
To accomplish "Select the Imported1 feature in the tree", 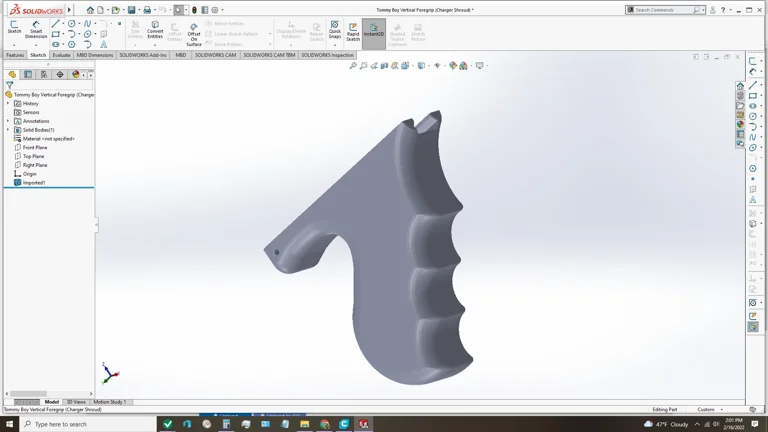I will point(34,183).
